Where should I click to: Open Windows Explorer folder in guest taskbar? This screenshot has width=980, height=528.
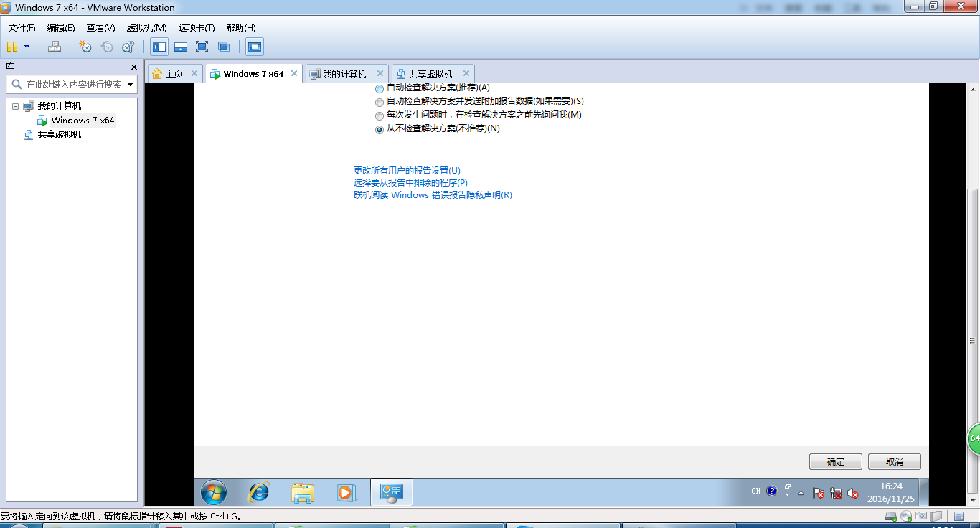pos(303,493)
